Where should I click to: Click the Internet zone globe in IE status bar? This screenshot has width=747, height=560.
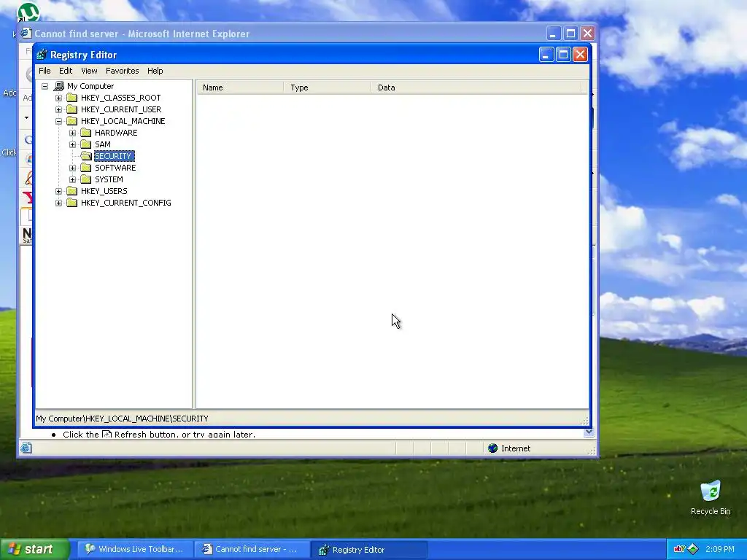(x=493, y=448)
